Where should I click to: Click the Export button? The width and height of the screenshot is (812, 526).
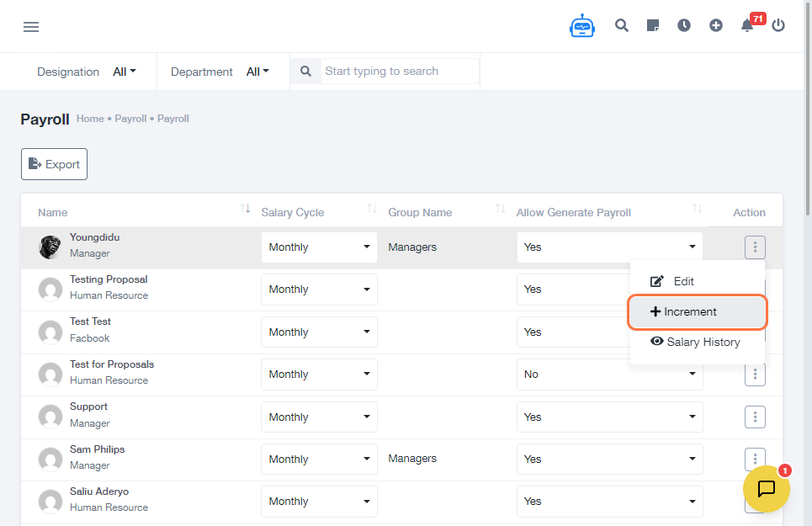(x=54, y=164)
